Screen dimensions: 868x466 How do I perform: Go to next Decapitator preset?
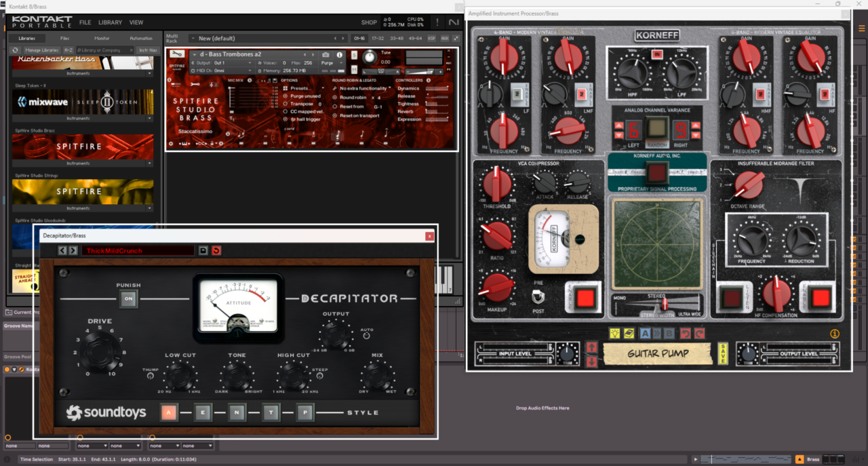[73, 250]
